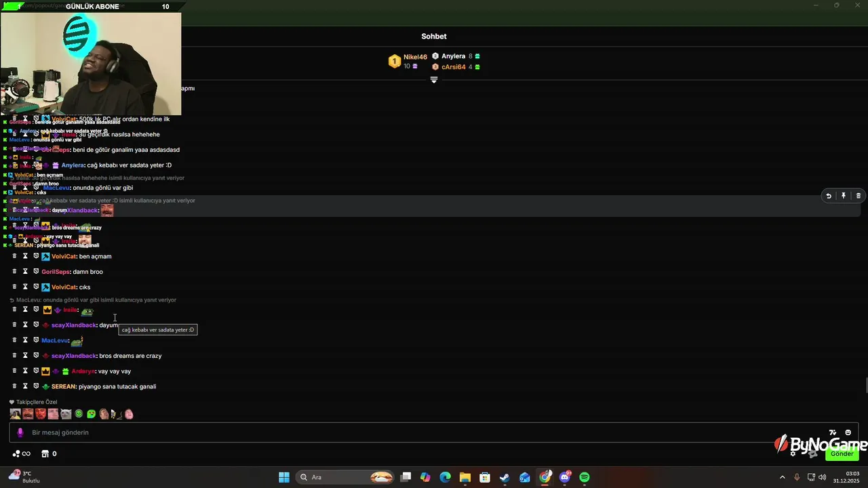Open SEREAN's username in chat
This screenshot has width=868, height=488.
coord(64,386)
